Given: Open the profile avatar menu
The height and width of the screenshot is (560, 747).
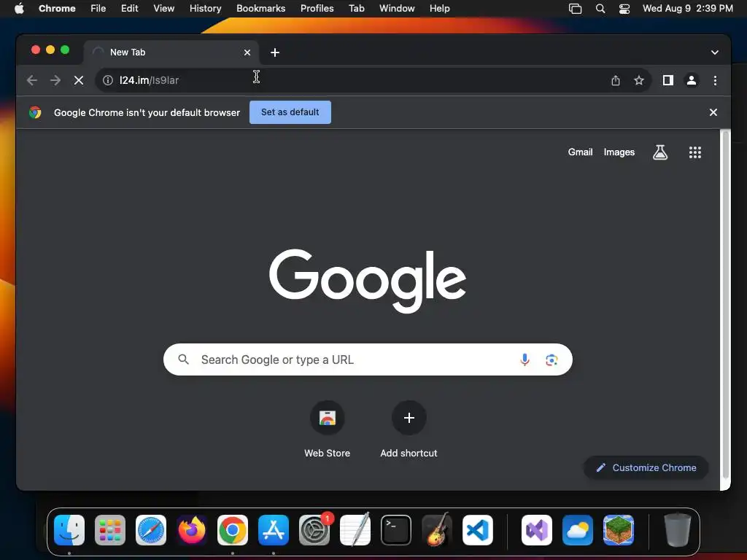Looking at the screenshot, I should click(x=692, y=80).
